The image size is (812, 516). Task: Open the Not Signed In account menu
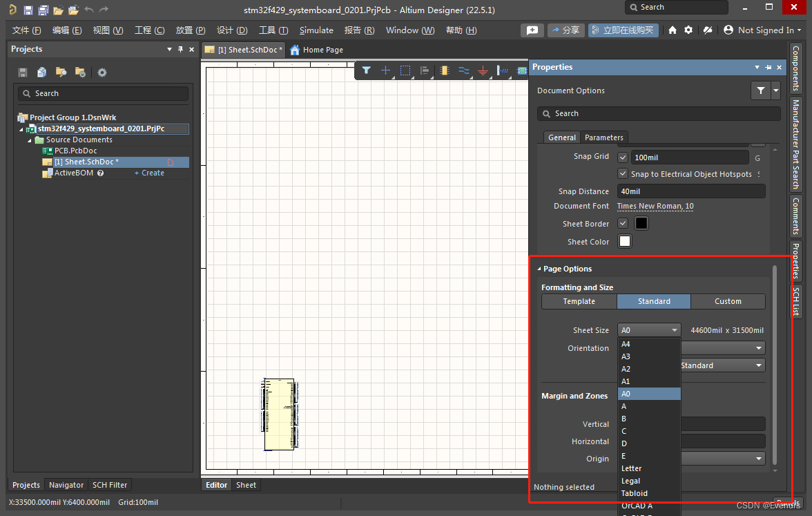pyautogui.click(x=762, y=30)
